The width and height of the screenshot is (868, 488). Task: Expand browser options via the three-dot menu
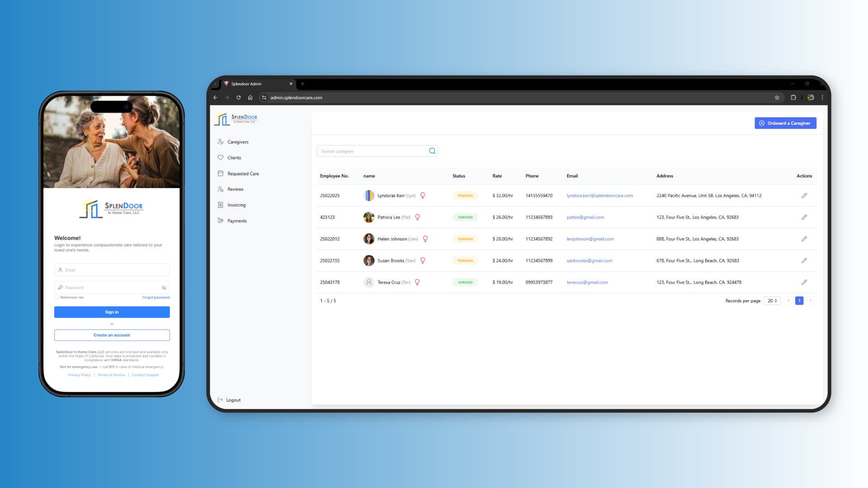click(x=821, y=97)
